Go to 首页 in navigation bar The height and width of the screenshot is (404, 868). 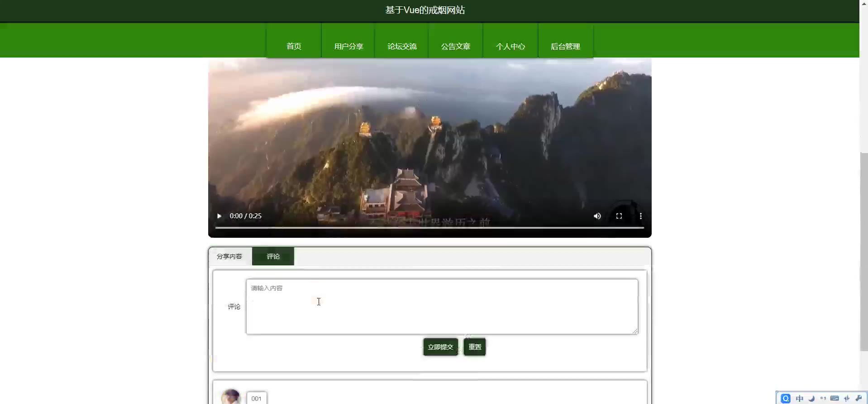[x=294, y=46]
